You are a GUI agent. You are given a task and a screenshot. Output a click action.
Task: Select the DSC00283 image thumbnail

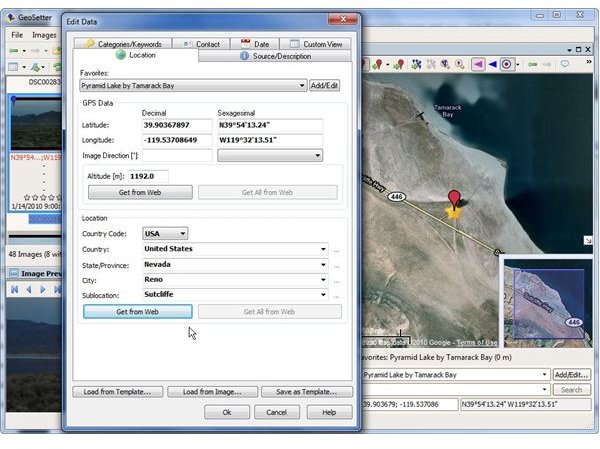pyautogui.click(x=35, y=122)
